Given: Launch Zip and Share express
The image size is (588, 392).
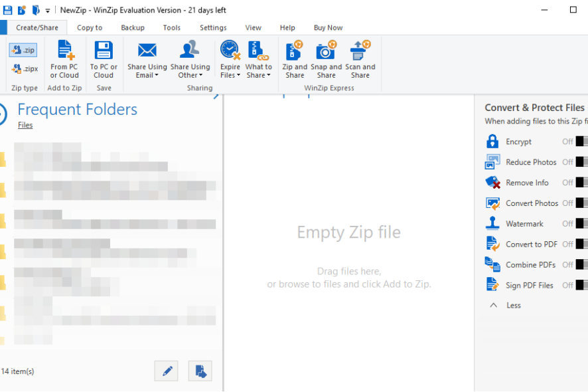Looking at the screenshot, I should [x=295, y=59].
